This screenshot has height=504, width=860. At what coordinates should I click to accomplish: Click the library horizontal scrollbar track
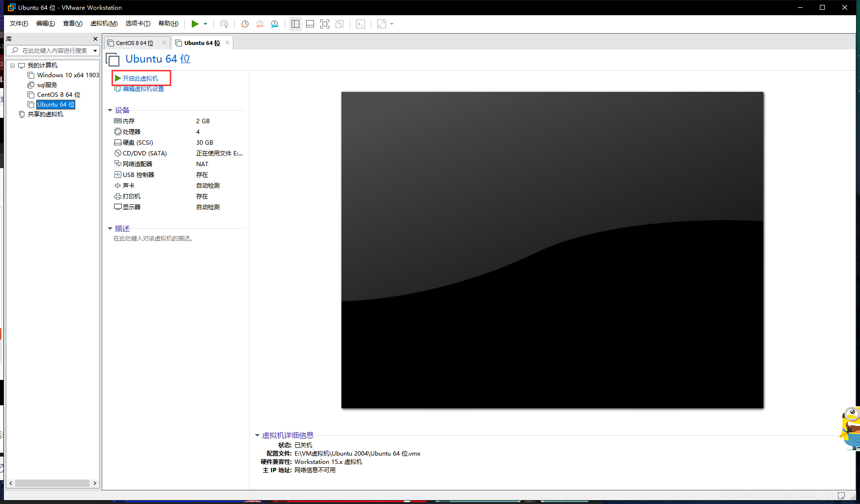coord(52,483)
